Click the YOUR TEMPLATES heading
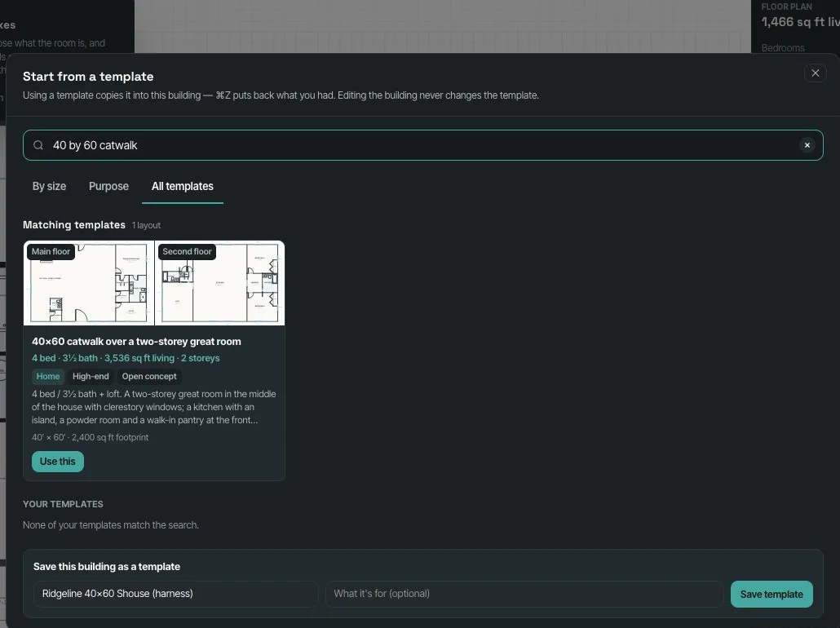Screen dimensions: 840x628 coord(64,504)
